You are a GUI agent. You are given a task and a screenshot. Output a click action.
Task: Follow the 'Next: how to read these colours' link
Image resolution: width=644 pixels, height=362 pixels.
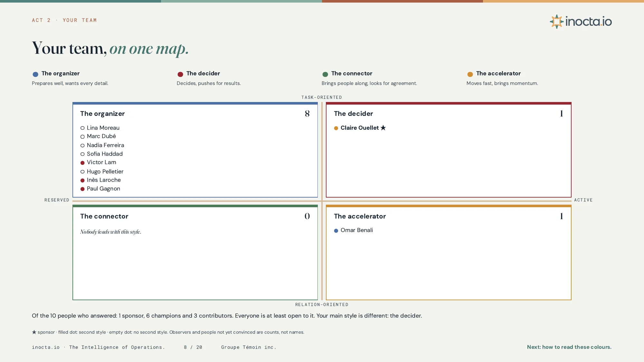(x=569, y=347)
